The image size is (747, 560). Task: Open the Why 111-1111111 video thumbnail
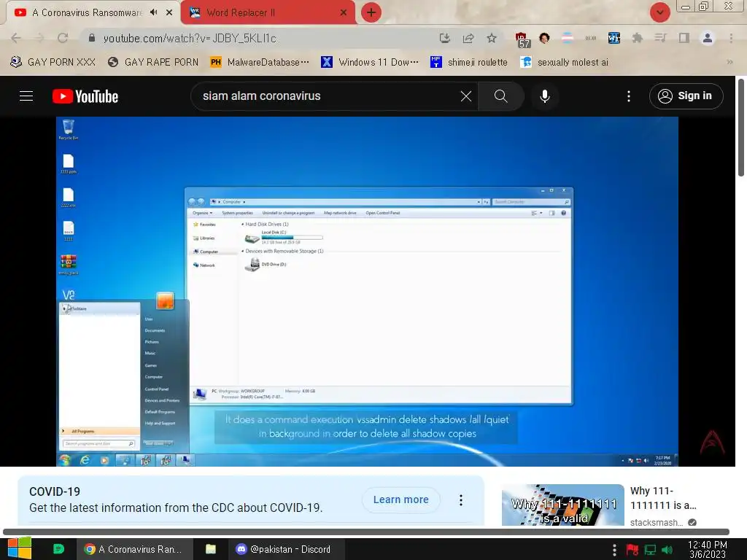point(562,505)
